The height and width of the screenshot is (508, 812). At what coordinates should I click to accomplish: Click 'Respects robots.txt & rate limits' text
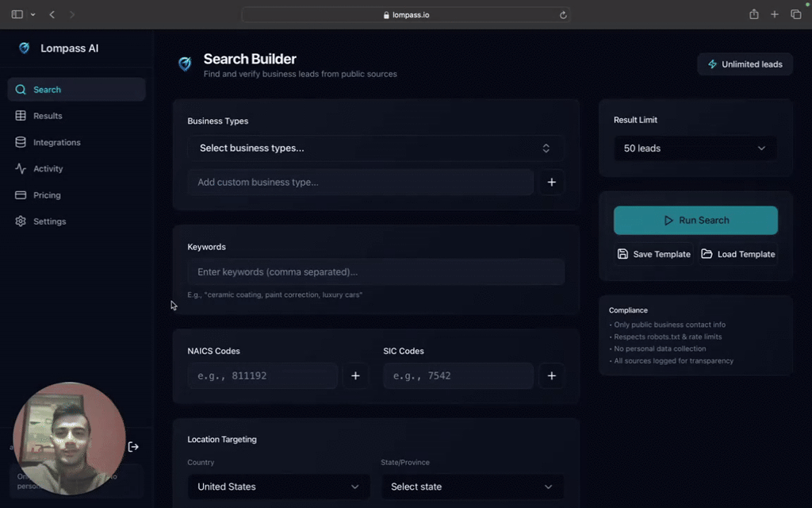pos(668,337)
